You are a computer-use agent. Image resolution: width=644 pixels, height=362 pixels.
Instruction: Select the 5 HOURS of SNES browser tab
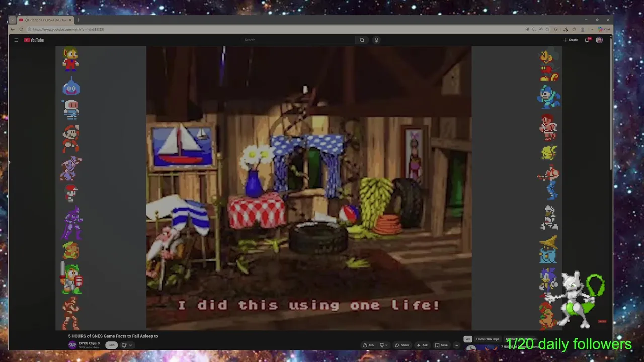pos(46,20)
